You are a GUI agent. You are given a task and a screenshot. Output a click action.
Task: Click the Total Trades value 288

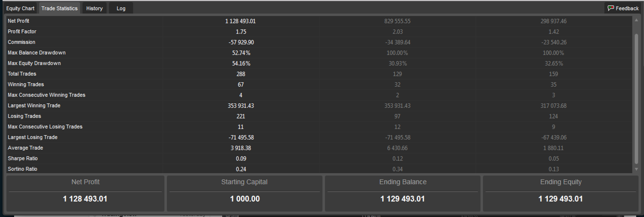[241, 74]
